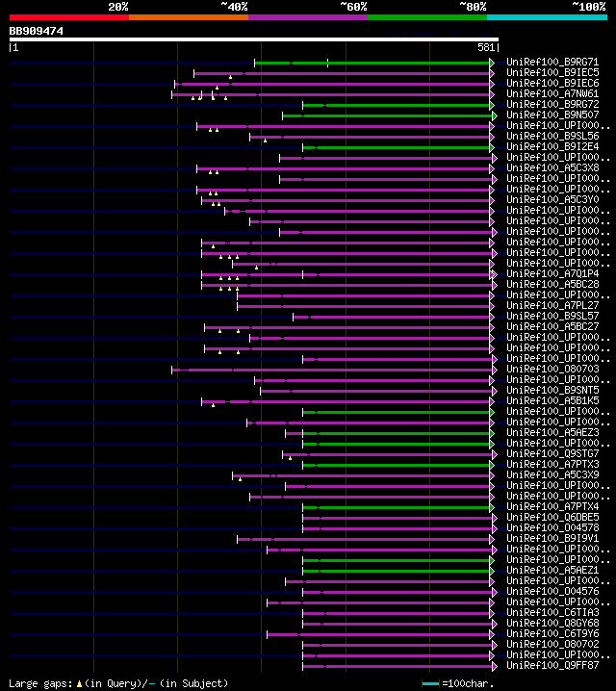The height and width of the screenshot is (691, 616).
Task: Select the UniRef100_B9SL56 label
Action: pyautogui.click(x=552, y=136)
